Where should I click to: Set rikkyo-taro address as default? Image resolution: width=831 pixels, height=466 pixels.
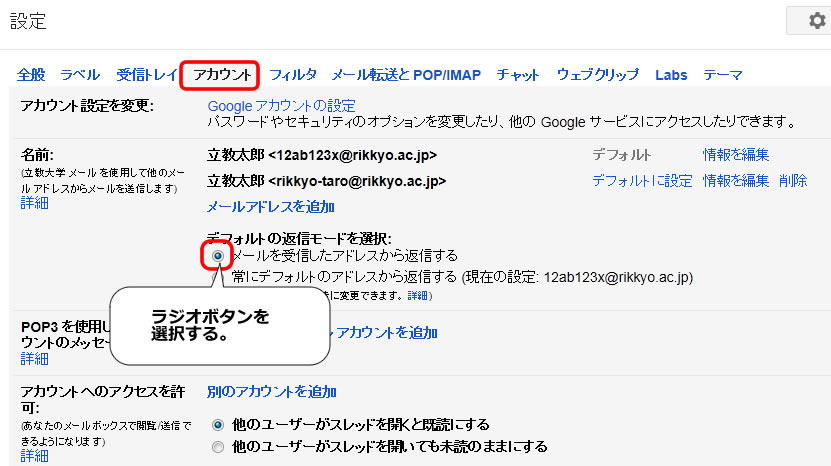(642, 181)
